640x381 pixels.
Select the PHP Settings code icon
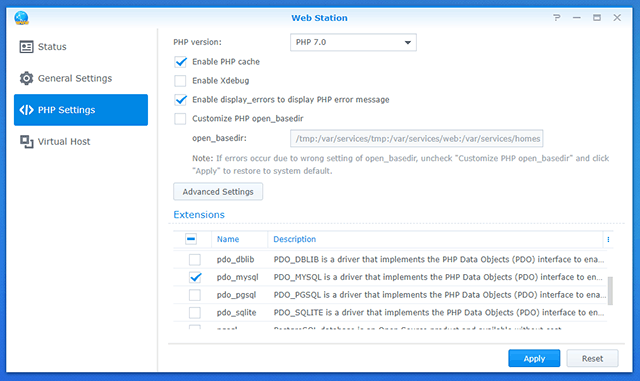[x=27, y=110]
